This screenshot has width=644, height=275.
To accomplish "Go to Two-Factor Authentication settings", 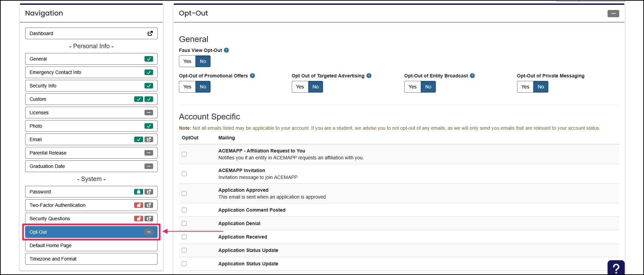I will point(91,205).
